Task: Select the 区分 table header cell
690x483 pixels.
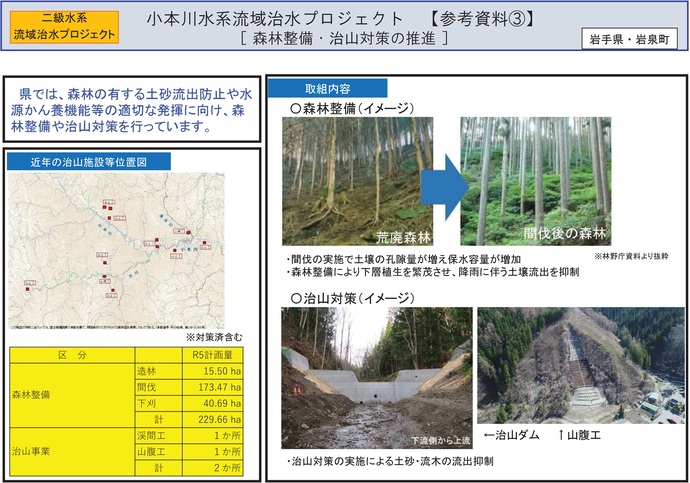Action: click(x=72, y=356)
